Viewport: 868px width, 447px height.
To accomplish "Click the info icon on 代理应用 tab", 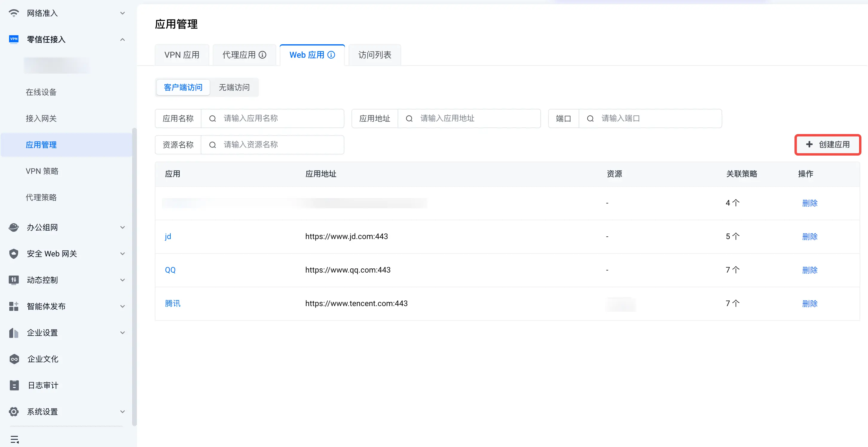I will (x=262, y=55).
